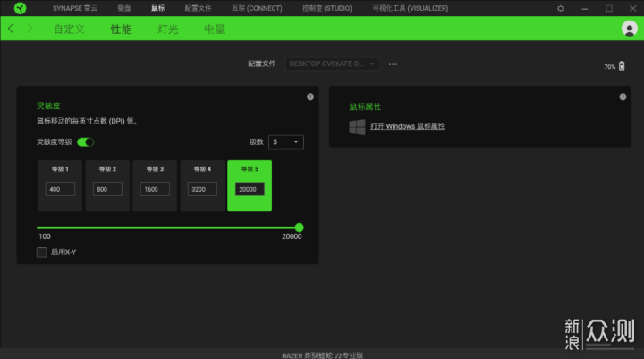Viewport: 644px width, 359px height.
Task: Switch to the 灯光 subtab
Action: click(x=167, y=30)
